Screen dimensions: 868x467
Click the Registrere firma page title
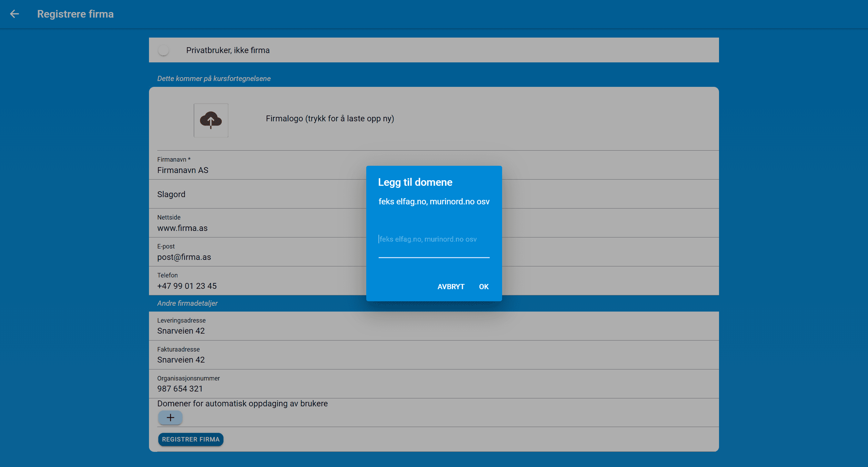coord(76,14)
